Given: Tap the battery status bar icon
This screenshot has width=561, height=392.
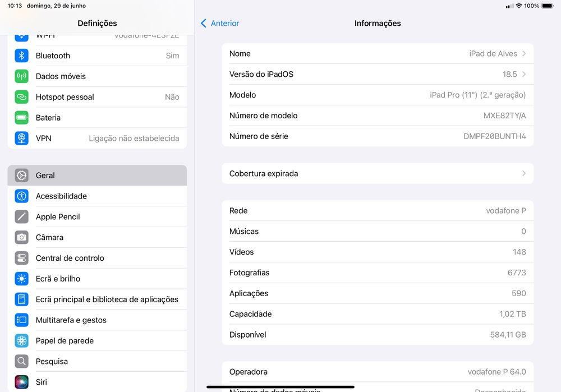Looking at the screenshot, I should point(548,6).
